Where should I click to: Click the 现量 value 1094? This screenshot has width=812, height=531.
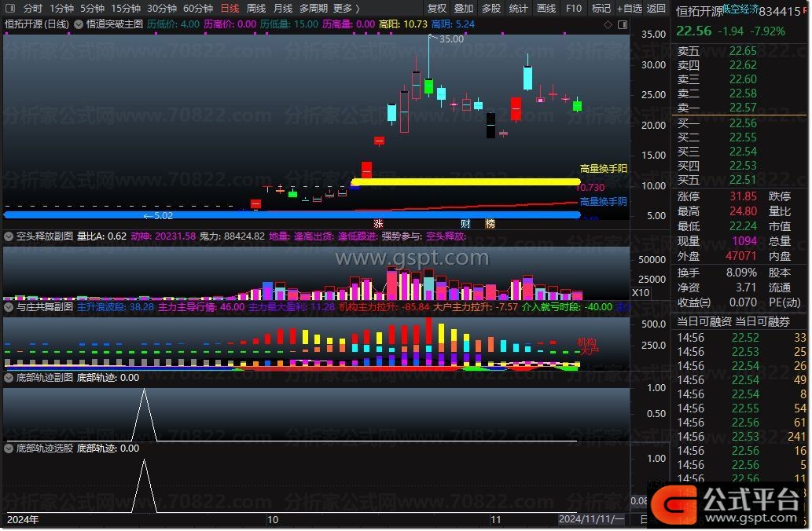(744, 241)
